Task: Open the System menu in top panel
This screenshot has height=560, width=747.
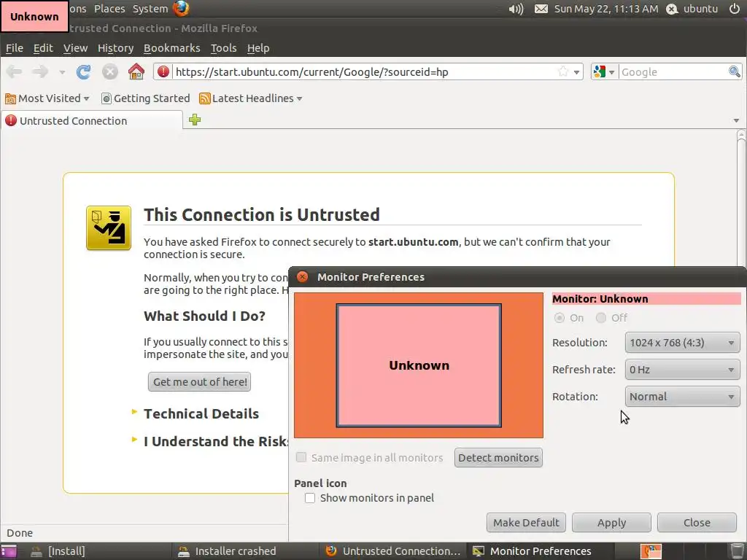Action: pos(150,9)
